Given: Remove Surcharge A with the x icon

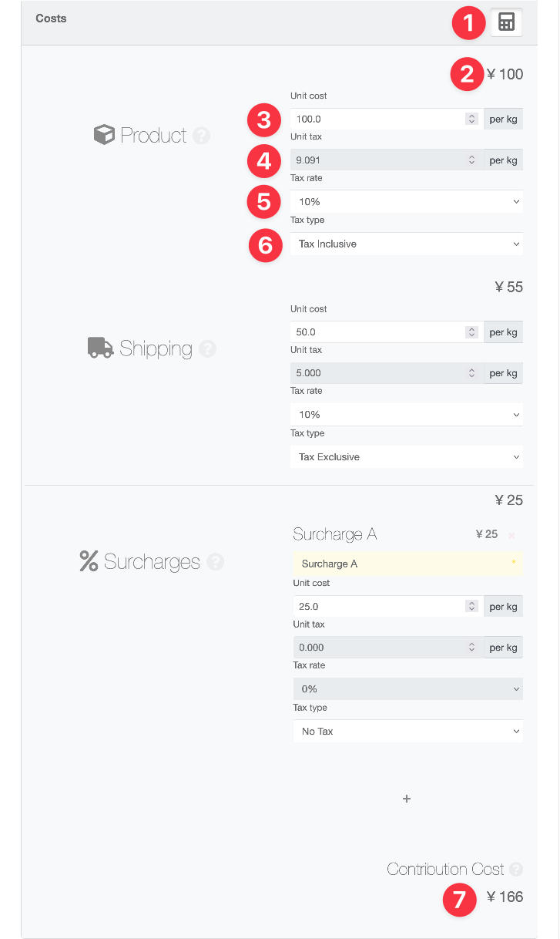Looking at the screenshot, I should [x=511, y=535].
